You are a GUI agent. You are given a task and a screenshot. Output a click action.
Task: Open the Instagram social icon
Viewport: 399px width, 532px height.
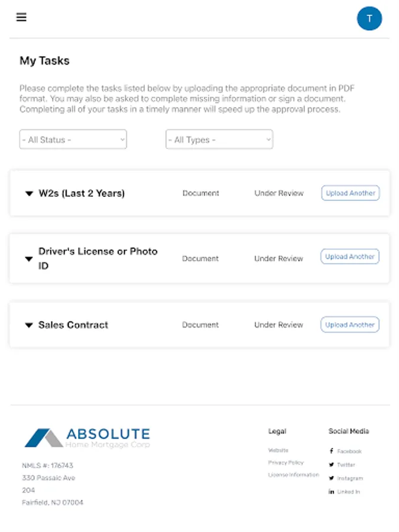point(332,478)
